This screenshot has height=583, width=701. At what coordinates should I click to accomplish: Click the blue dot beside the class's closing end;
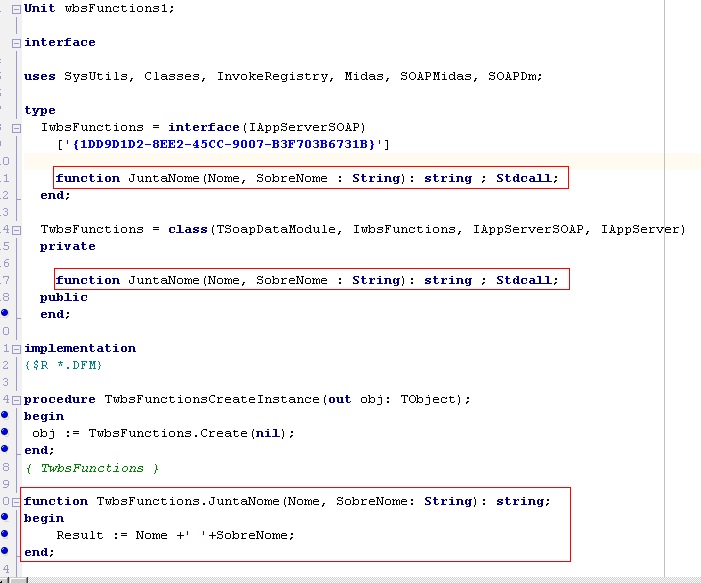click(4, 314)
